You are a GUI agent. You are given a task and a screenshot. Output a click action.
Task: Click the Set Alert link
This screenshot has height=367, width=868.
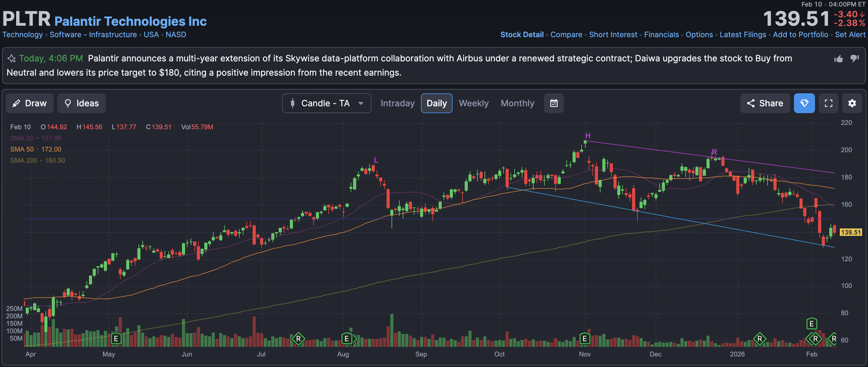pyautogui.click(x=850, y=35)
